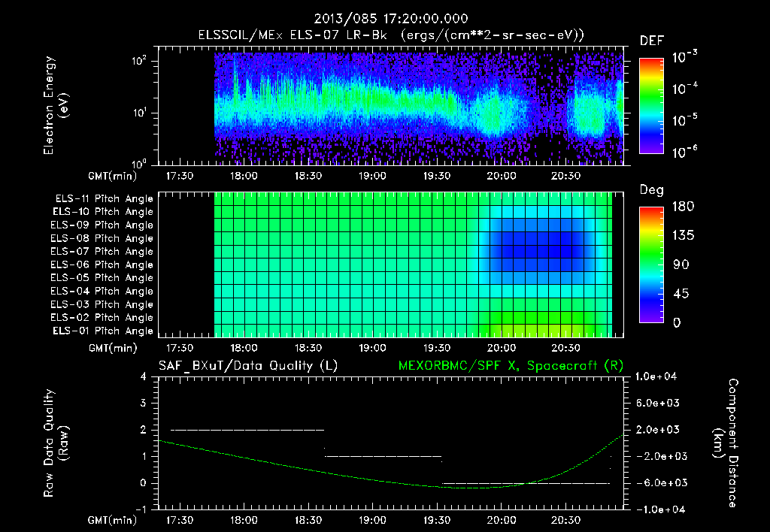Viewport: 770px width, 532px height.
Task: Click the data quality line at level 1
Action: coord(383,456)
